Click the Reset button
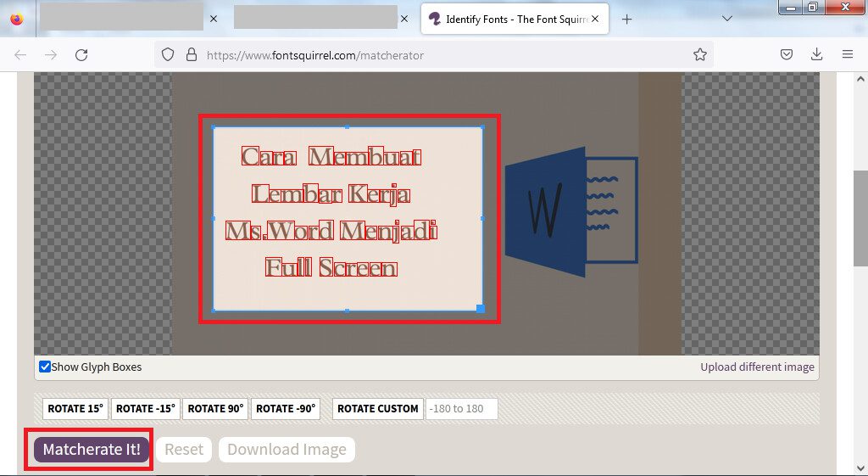This screenshot has height=476, width=868. pos(184,450)
